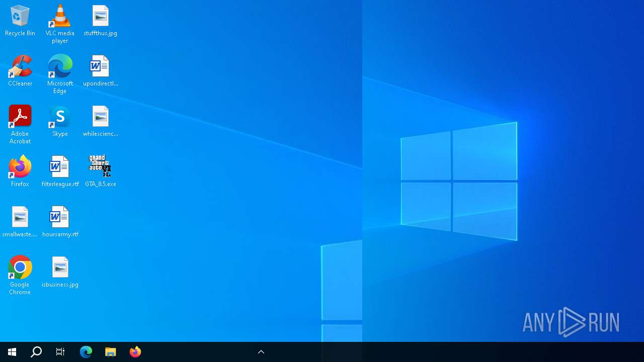This screenshot has width=644, height=362.
Task: Select the GTA_8.5.exe file
Action: point(101,171)
